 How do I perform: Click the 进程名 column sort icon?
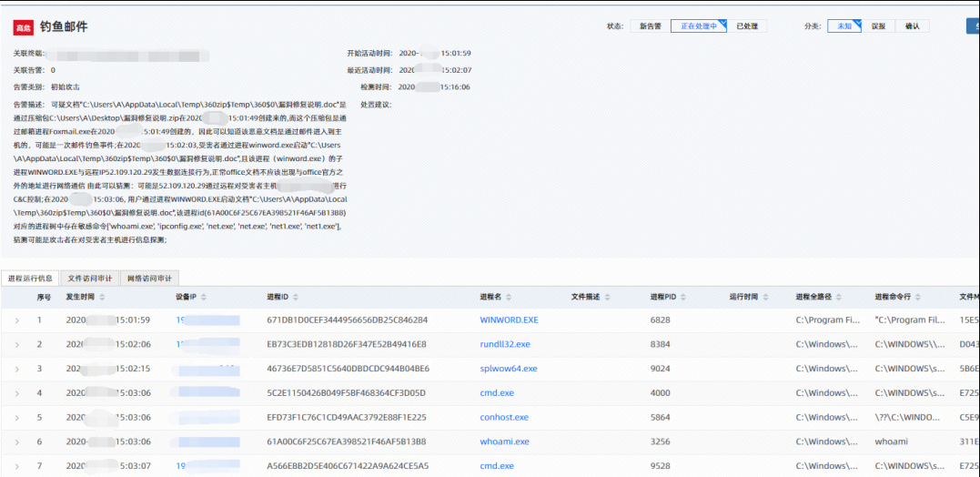coord(510,298)
